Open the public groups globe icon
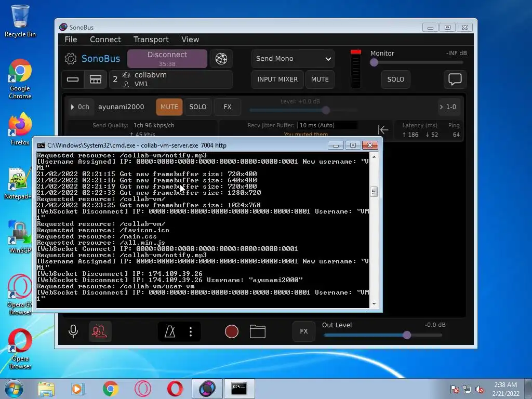 [221, 59]
